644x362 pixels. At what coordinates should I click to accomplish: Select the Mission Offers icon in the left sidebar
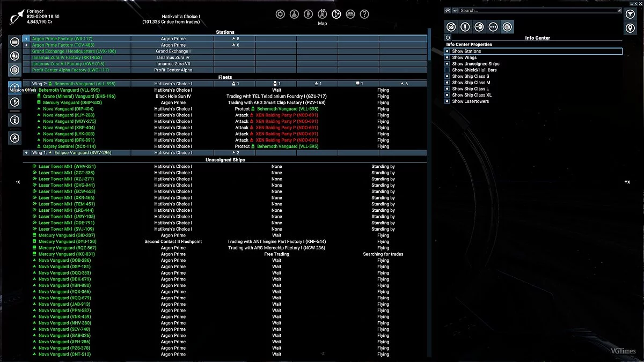tap(14, 88)
